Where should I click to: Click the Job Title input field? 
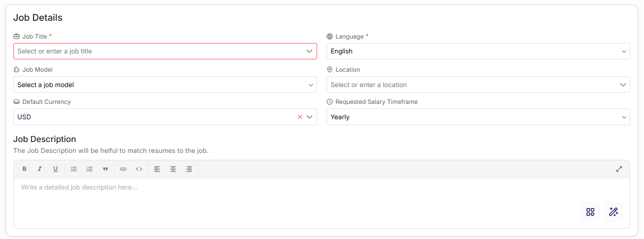pos(158,51)
